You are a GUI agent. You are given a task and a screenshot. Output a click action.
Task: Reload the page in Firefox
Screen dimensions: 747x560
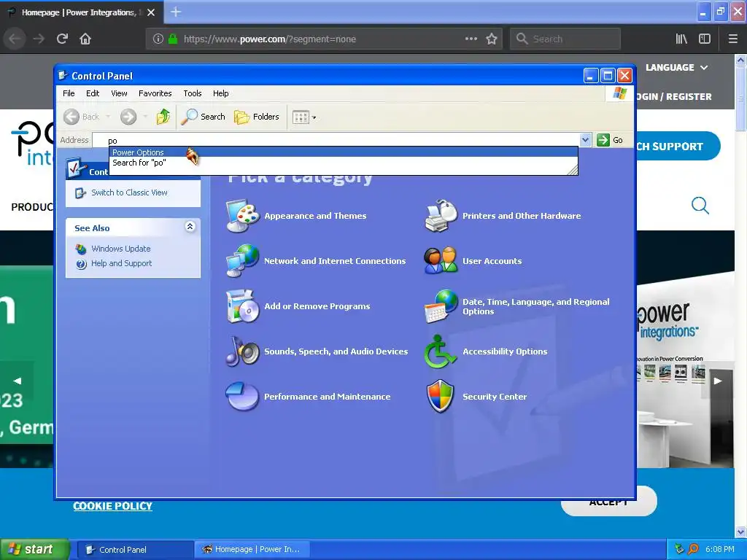(62, 39)
